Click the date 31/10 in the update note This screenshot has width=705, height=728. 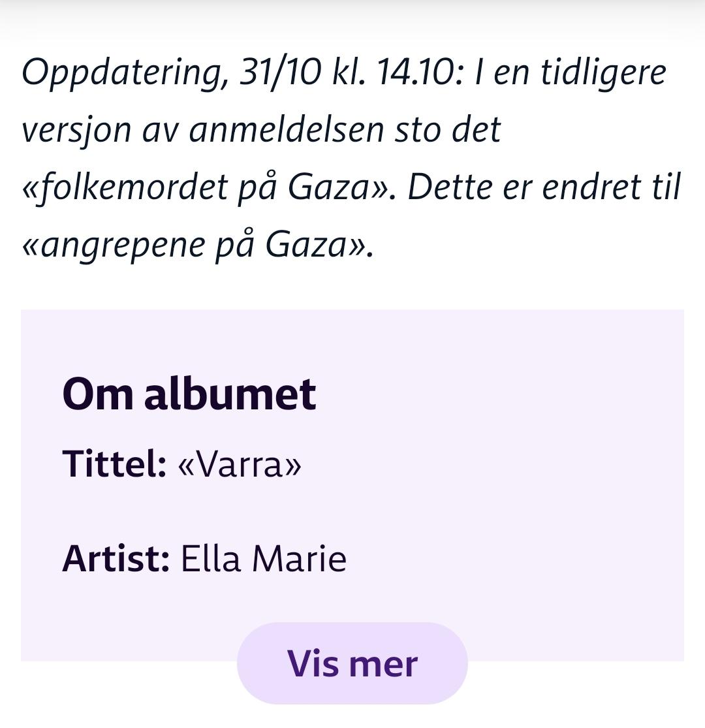tap(281, 72)
